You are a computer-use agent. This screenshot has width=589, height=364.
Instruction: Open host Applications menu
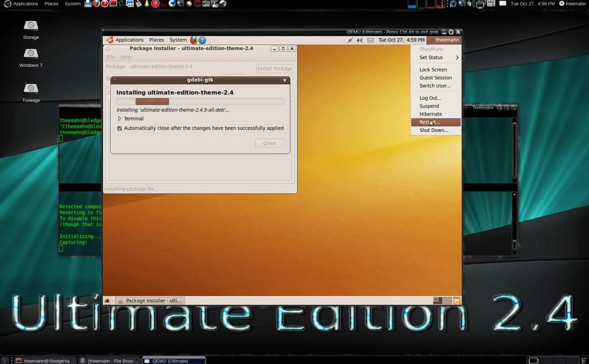click(x=25, y=4)
